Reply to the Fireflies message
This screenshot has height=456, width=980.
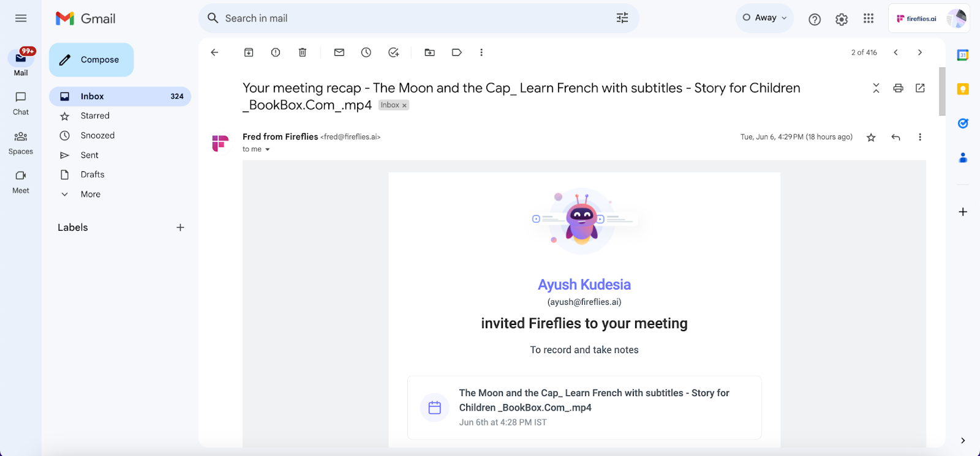tap(895, 137)
